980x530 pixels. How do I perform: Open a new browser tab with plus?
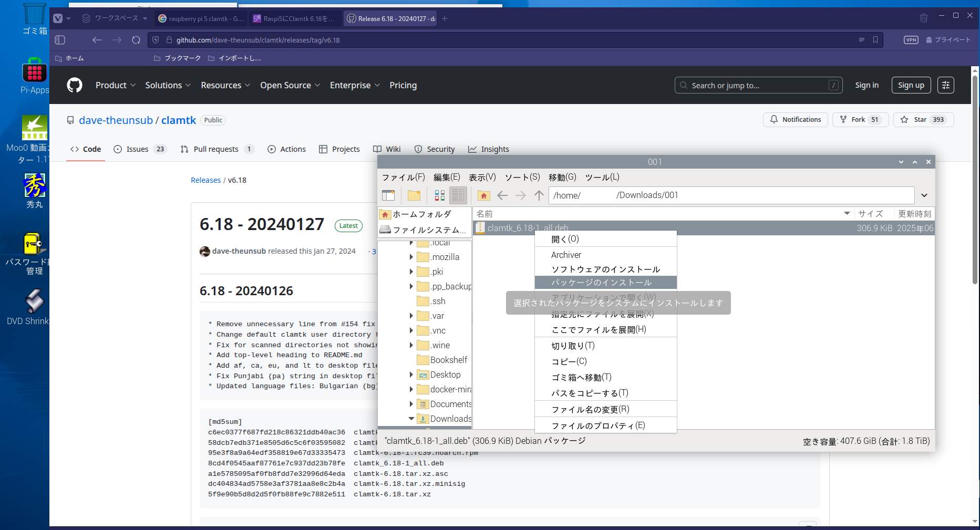click(445, 18)
